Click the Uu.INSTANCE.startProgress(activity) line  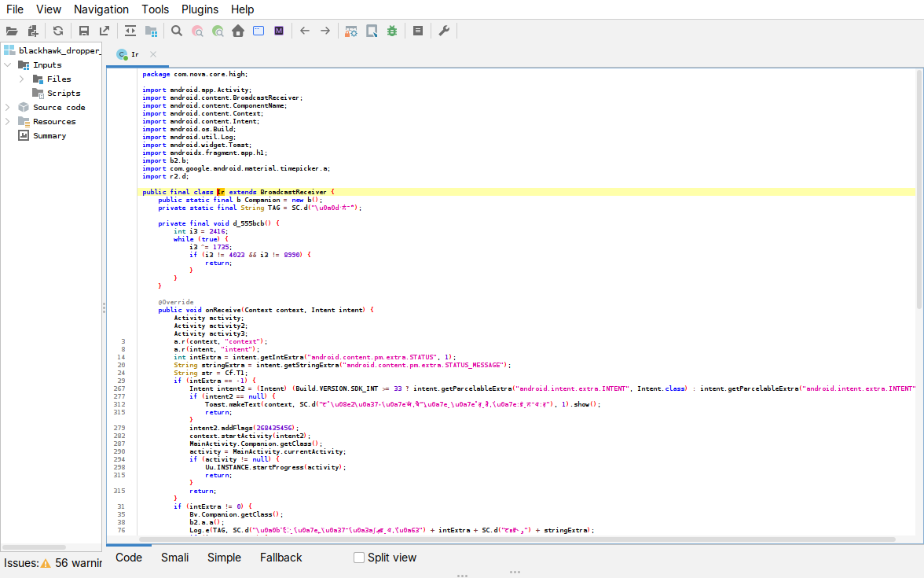coord(276,467)
